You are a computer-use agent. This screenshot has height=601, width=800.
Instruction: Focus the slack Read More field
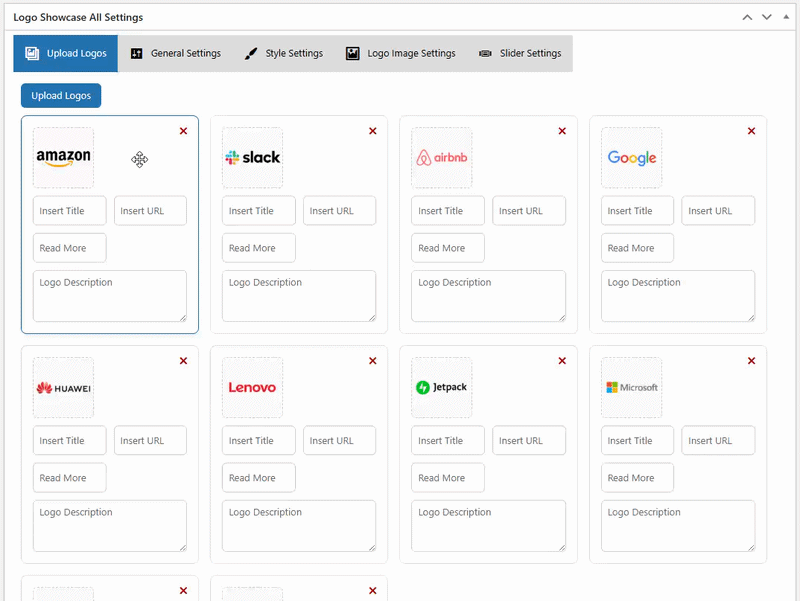point(259,248)
